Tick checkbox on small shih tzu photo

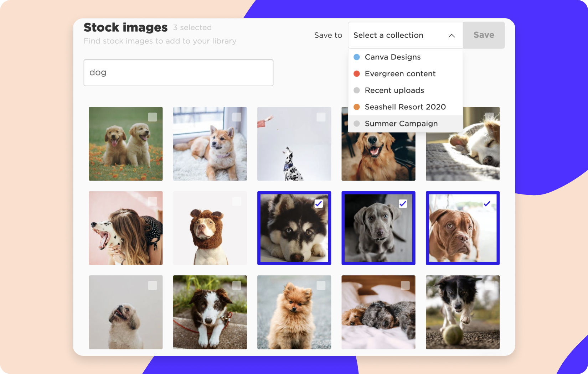point(153,285)
